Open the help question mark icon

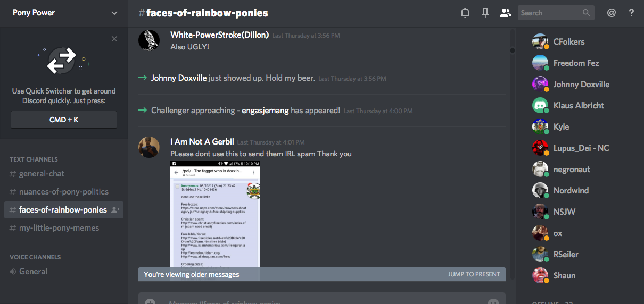tap(631, 13)
